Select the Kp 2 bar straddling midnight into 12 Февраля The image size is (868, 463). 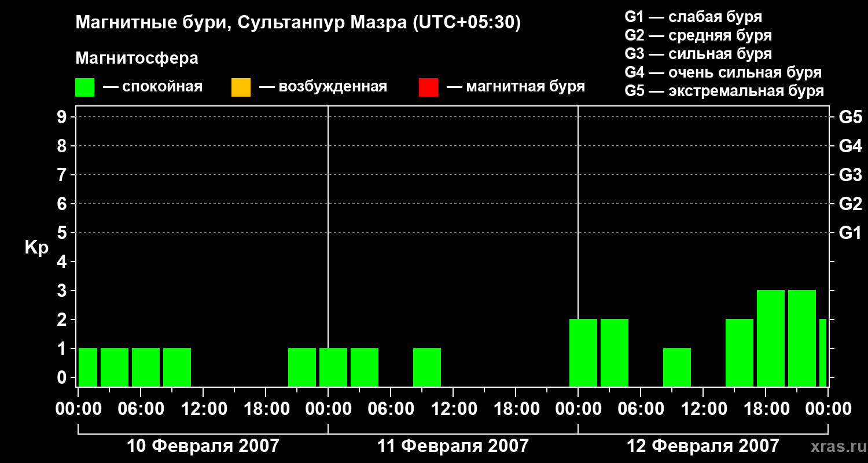point(583,352)
